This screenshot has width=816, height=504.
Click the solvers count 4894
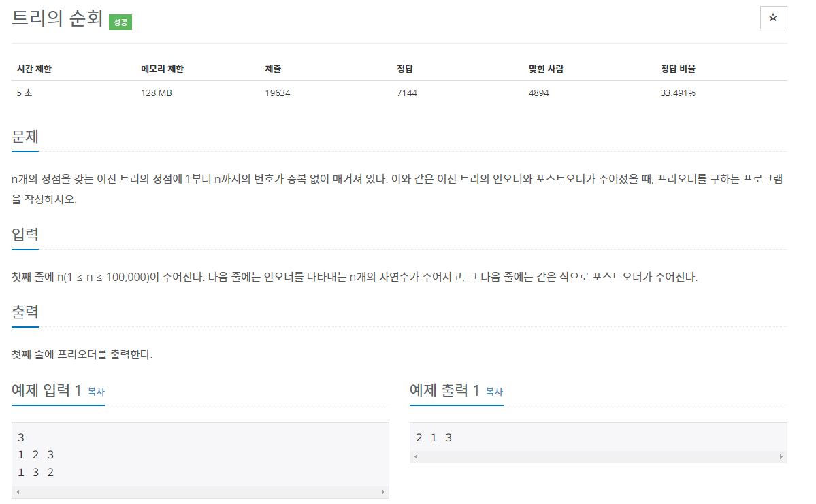538,93
